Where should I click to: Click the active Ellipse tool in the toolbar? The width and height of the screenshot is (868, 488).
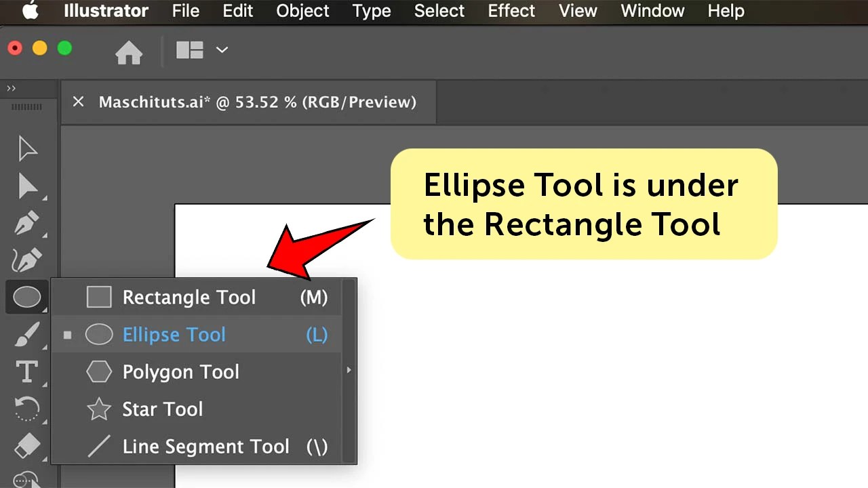27,297
